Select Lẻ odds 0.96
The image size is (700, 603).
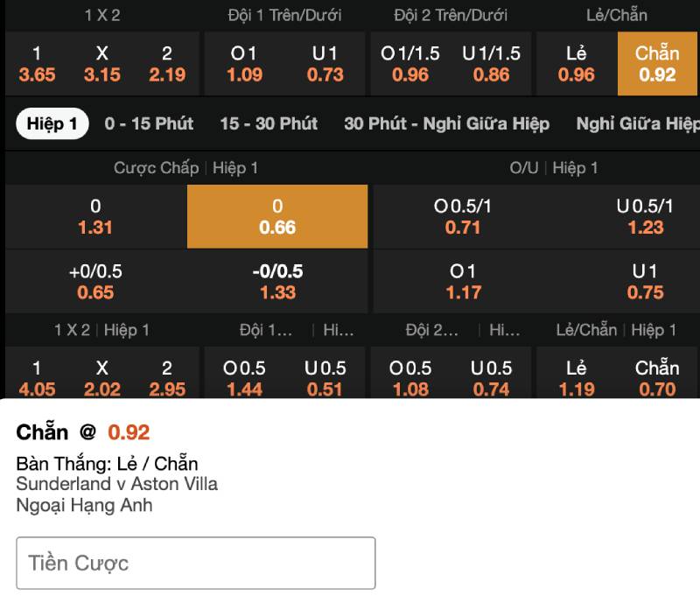tap(576, 64)
